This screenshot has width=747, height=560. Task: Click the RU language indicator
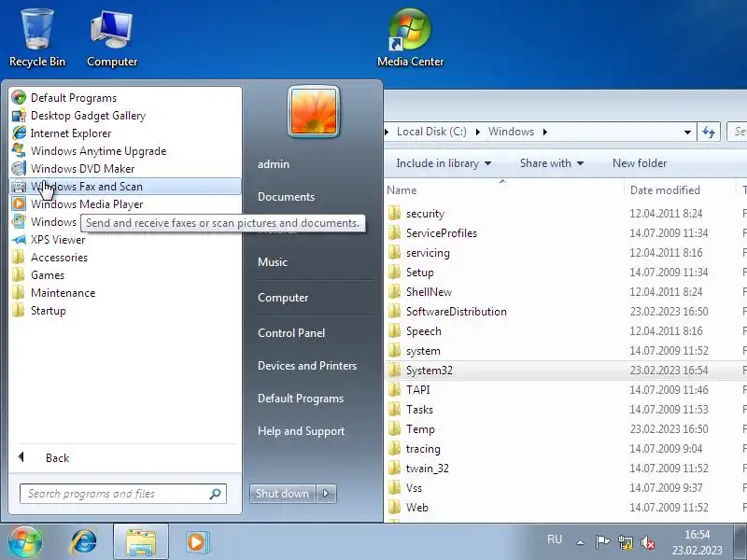pos(555,539)
